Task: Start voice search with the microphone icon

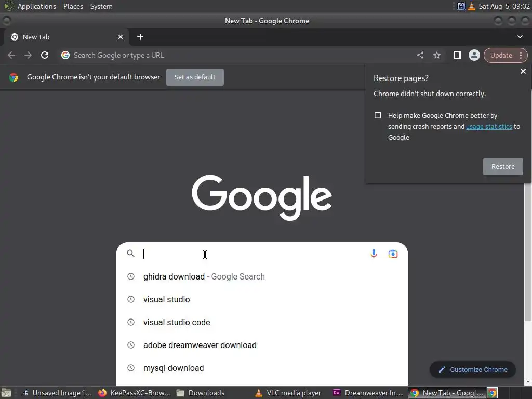Action: click(x=374, y=254)
